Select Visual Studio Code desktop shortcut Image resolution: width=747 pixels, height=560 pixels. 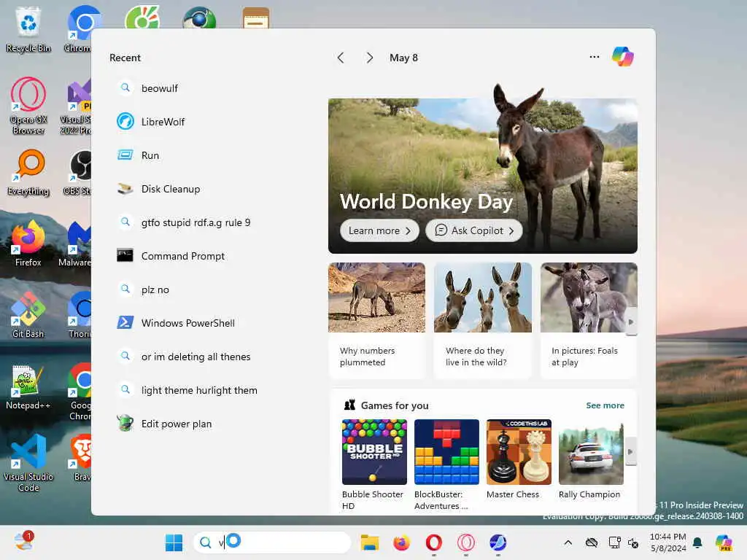pos(28,463)
